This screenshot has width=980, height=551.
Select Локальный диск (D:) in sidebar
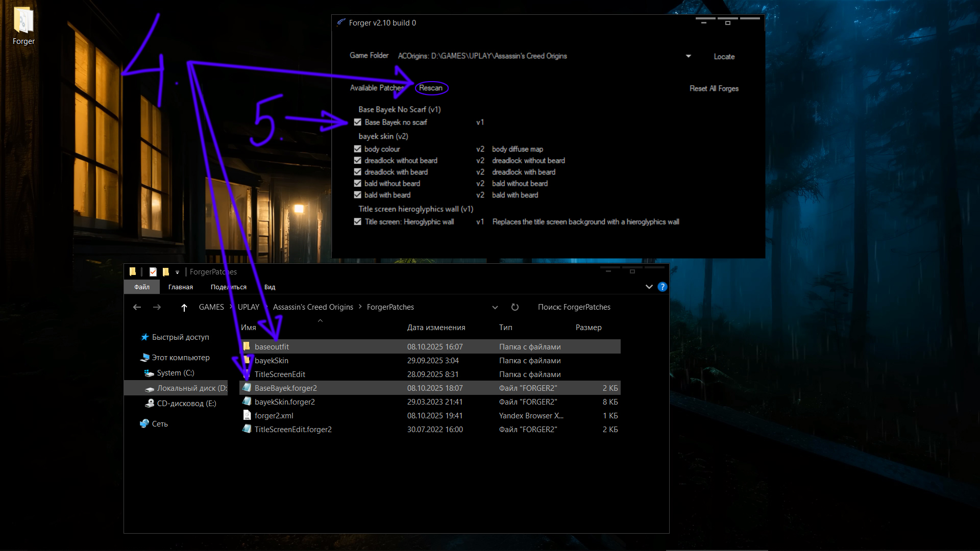click(x=191, y=388)
